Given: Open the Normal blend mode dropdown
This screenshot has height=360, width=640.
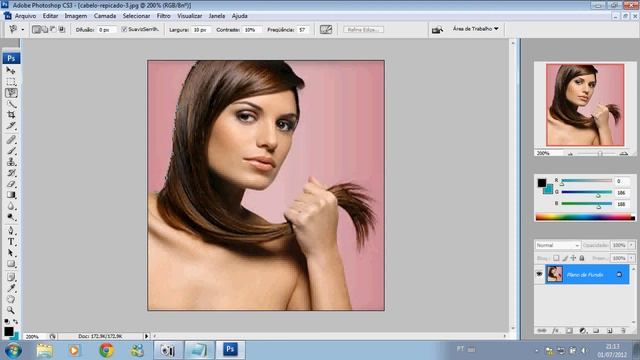Looking at the screenshot, I should tap(558, 245).
